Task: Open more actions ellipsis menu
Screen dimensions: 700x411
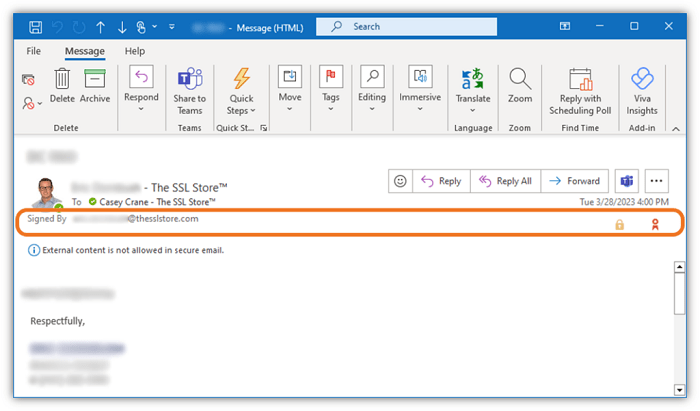Action: 656,181
